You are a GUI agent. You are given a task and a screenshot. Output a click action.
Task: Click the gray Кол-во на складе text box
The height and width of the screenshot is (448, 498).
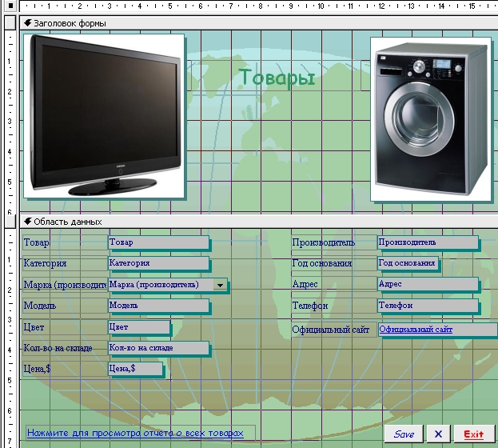[x=157, y=348]
